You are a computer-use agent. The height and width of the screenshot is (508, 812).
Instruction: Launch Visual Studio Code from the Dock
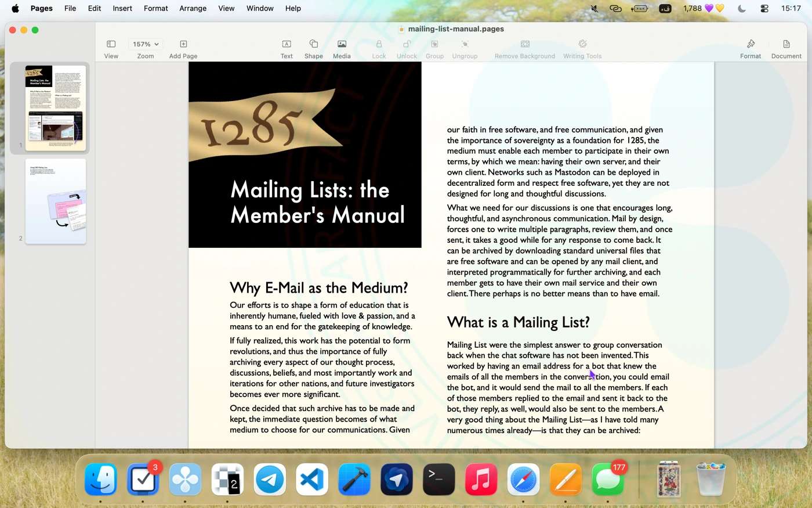click(x=312, y=480)
